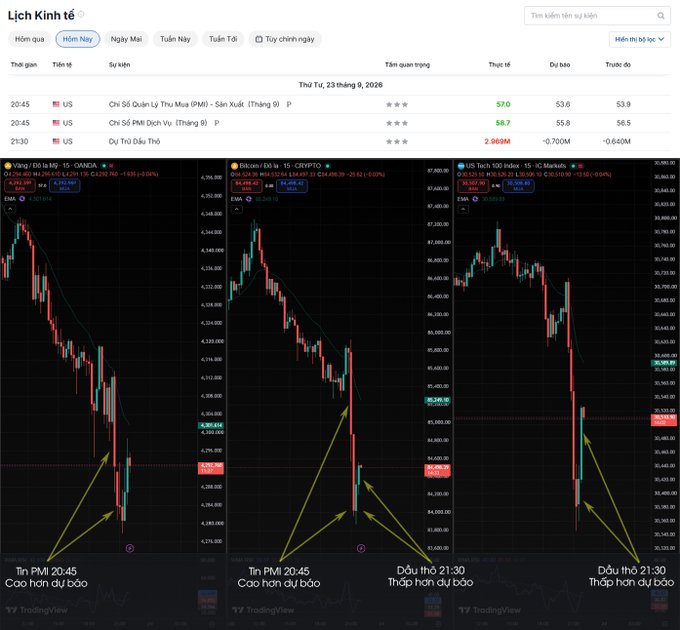Click the red indicator icon in Vàng chart header

click(111, 166)
